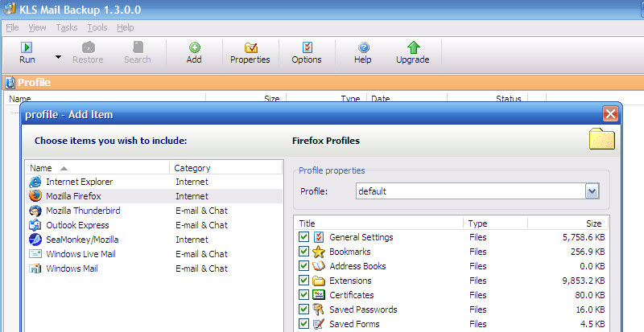
Task: Sort items by Type column header
Action: (x=495, y=223)
